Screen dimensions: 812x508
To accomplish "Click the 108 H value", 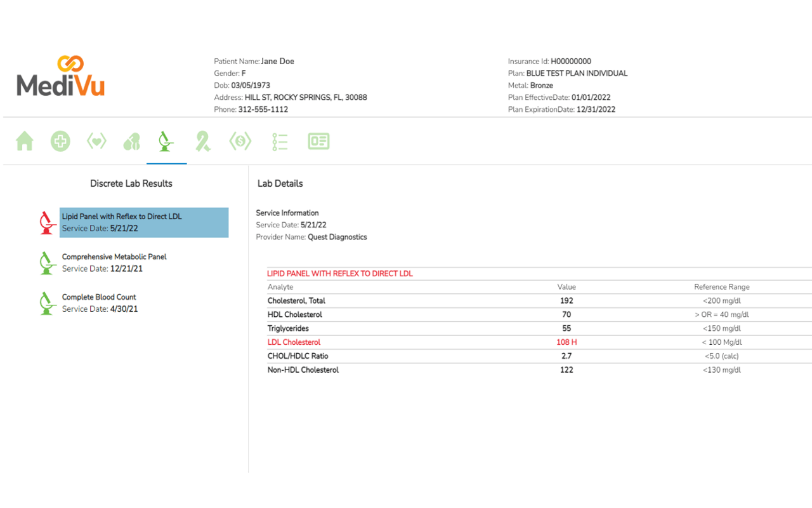I will click(566, 342).
